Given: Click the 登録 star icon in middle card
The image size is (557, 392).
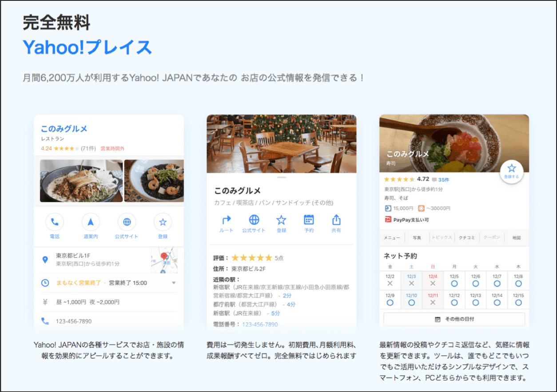Looking at the screenshot, I should coord(281,220).
